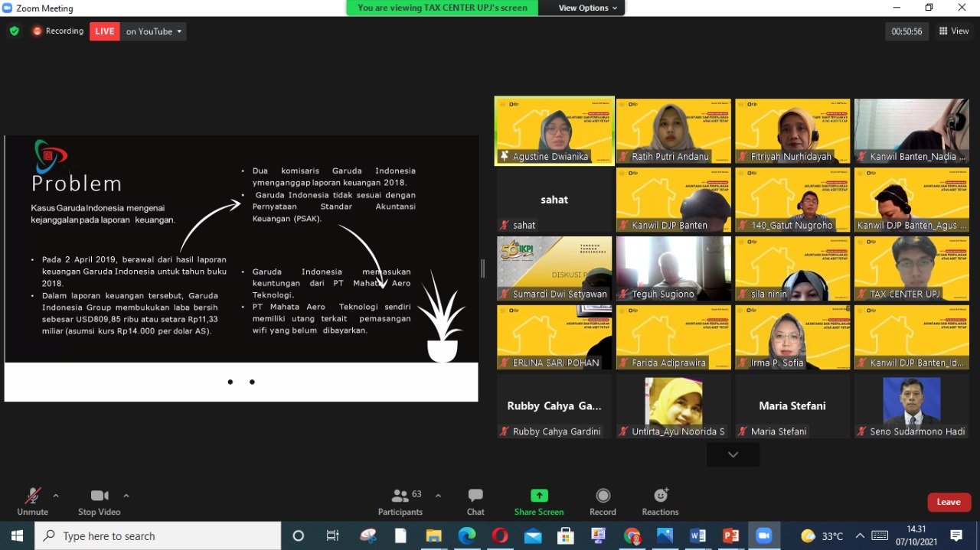Click the Zoom icon on the taskbar
The height and width of the screenshot is (550, 980).
point(763,535)
